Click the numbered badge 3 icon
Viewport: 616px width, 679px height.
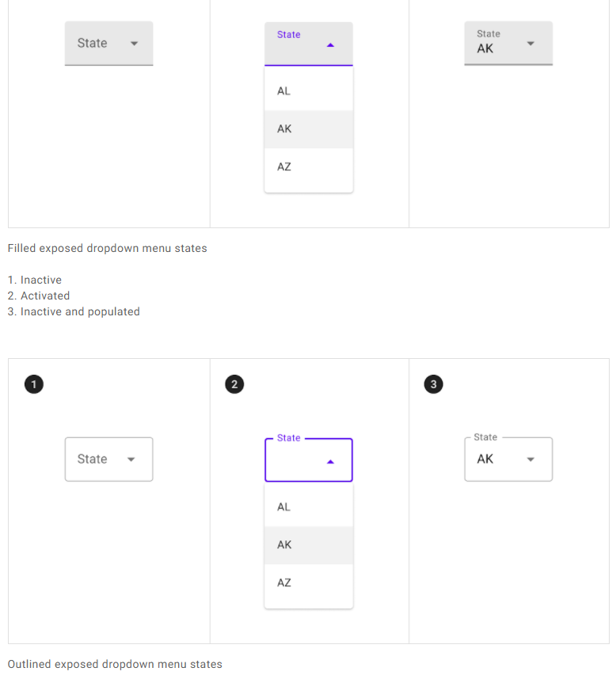tap(433, 384)
